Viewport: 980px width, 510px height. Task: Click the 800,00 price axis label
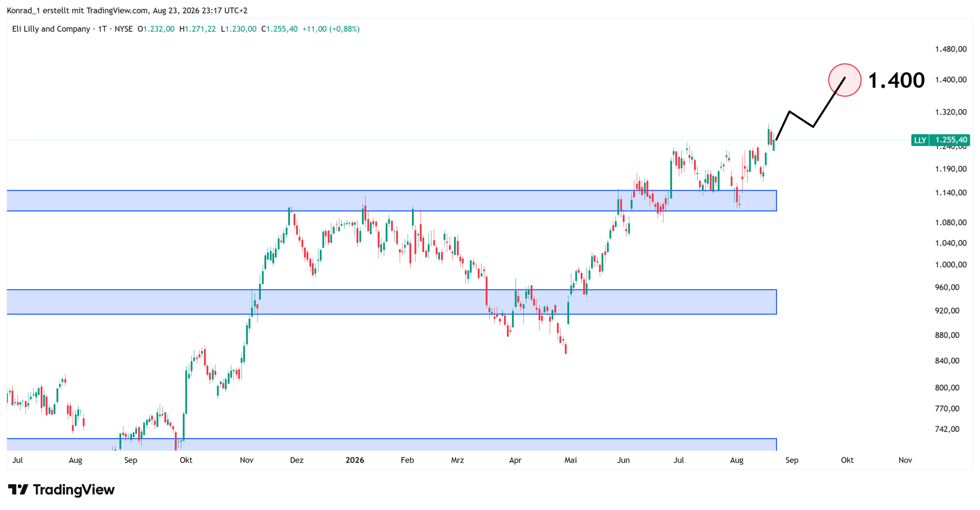(947, 388)
